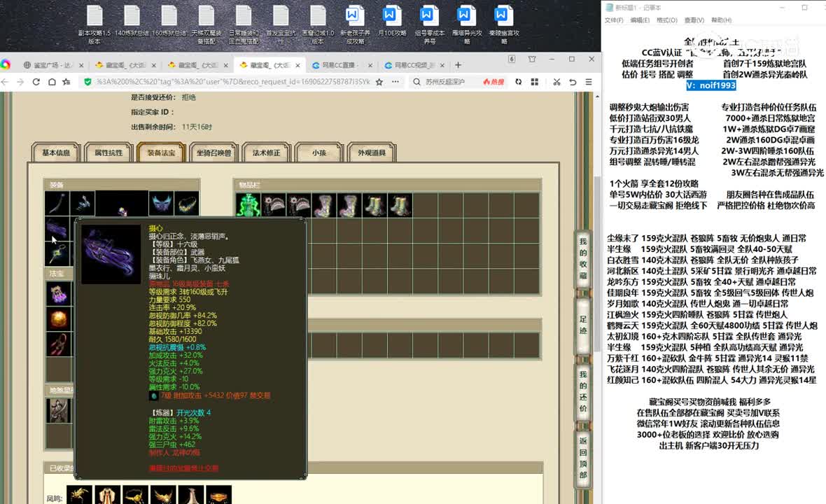Click the browser forward arrow
The width and height of the screenshot is (826, 504).
point(20,82)
